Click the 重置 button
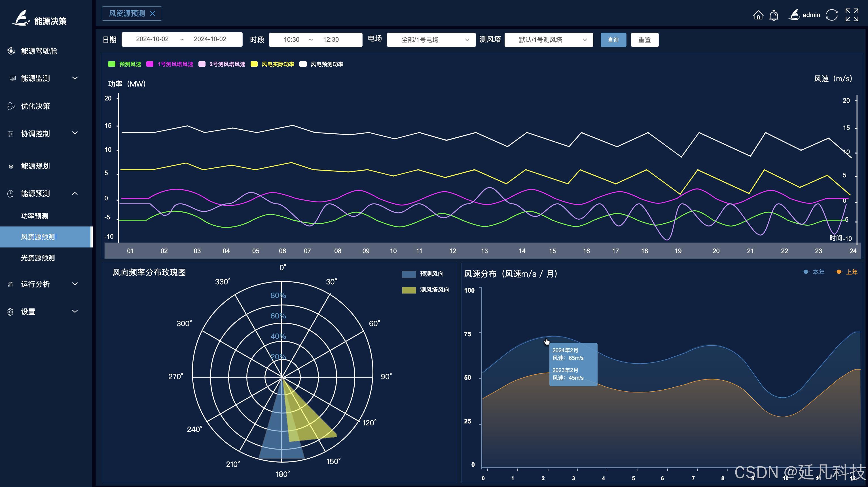 pyautogui.click(x=644, y=40)
